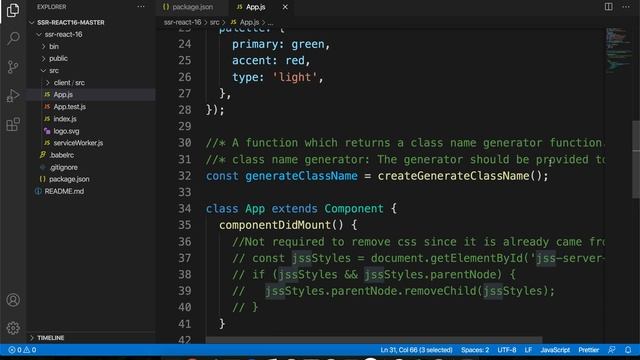Change the LF end of line setting

528,350
